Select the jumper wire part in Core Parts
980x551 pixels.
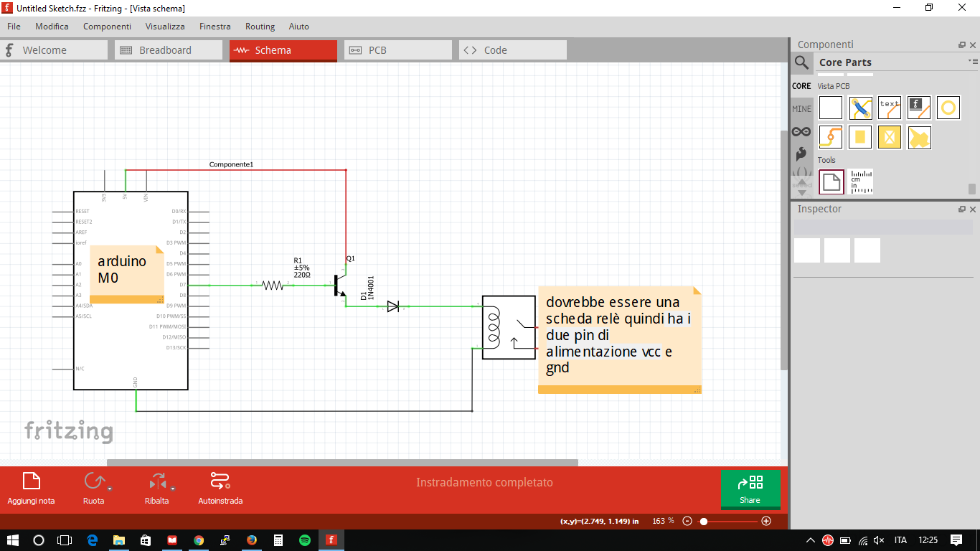click(859, 108)
